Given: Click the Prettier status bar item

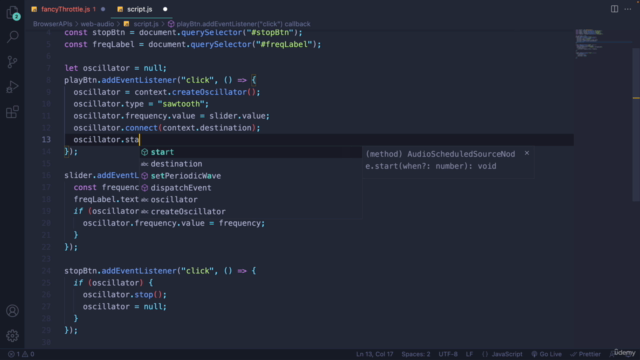Looking at the screenshot, I should 585,354.
